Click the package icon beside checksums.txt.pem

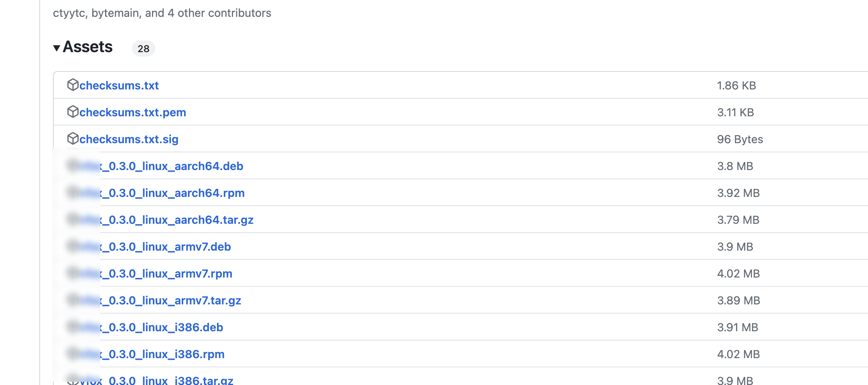[x=73, y=112]
